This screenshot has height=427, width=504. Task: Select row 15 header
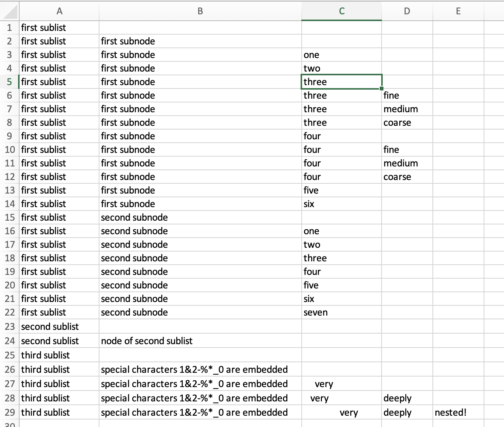pyautogui.click(x=9, y=217)
